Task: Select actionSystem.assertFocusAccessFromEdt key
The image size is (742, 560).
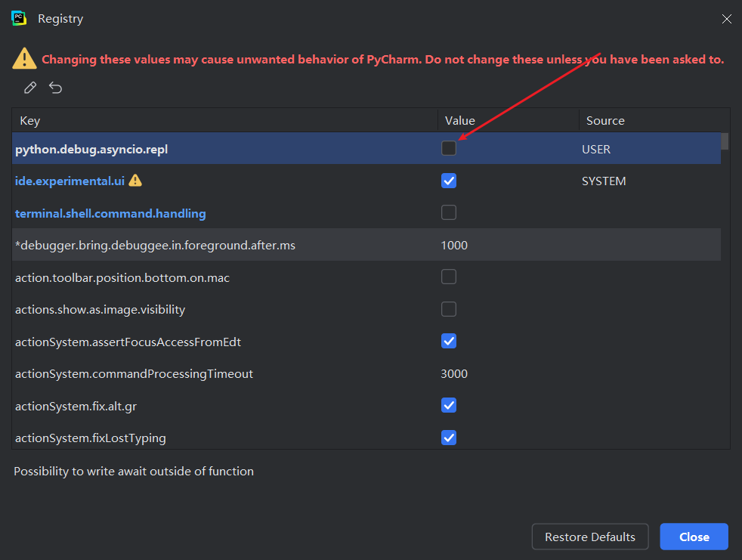Action: [128, 342]
